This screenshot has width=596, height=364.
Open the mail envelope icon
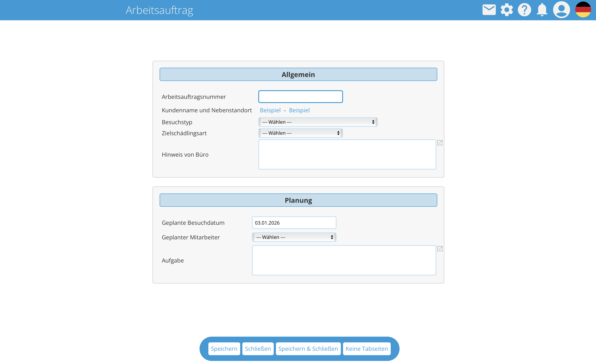pyautogui.click(x=489, y=10)
